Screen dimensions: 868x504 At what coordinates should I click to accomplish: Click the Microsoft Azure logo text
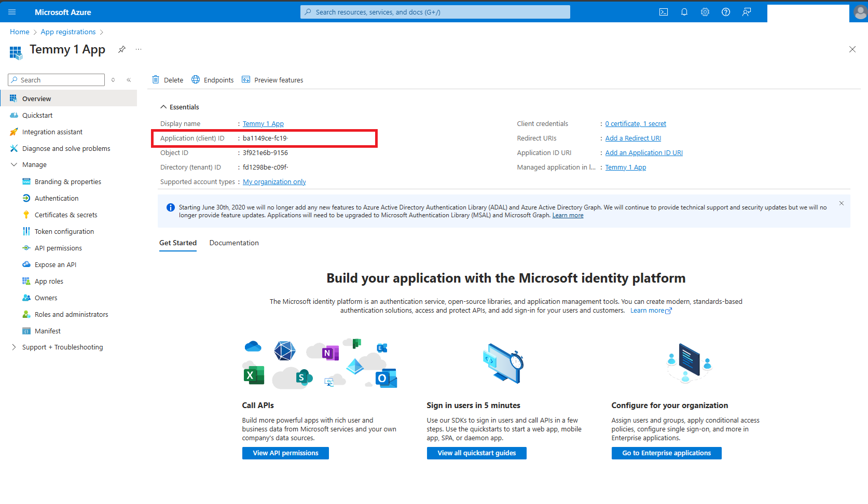pos(63,12)
